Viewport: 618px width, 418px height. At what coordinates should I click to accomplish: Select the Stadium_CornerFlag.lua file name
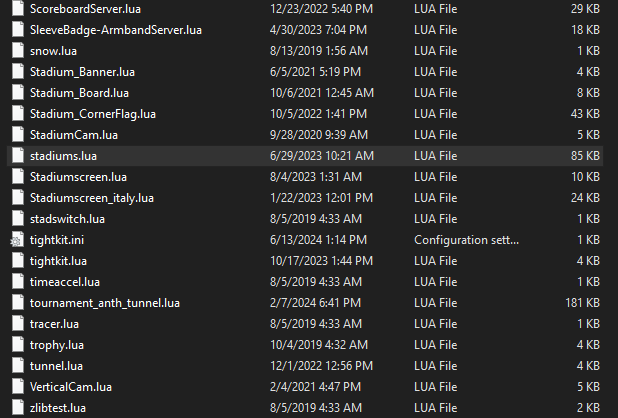pyautogui.click(x=93, y=114)
